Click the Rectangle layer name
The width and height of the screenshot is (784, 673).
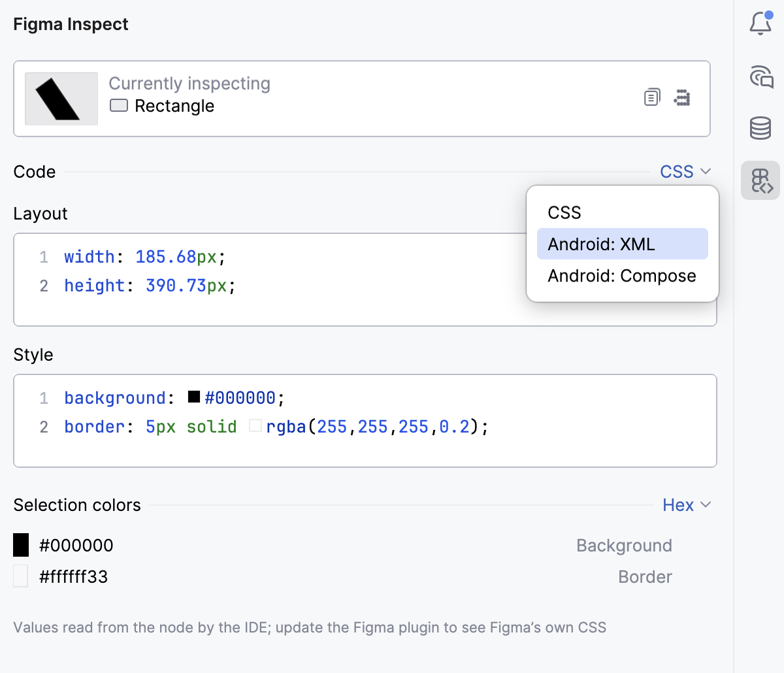(x=174, y=106)
